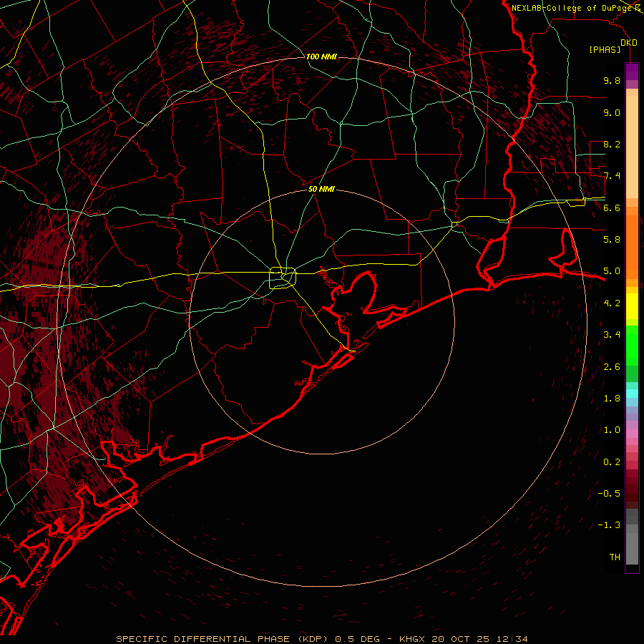Click the cyan band of the colorbar
Screen dimensions: 644x644
[x=632, y=394]
